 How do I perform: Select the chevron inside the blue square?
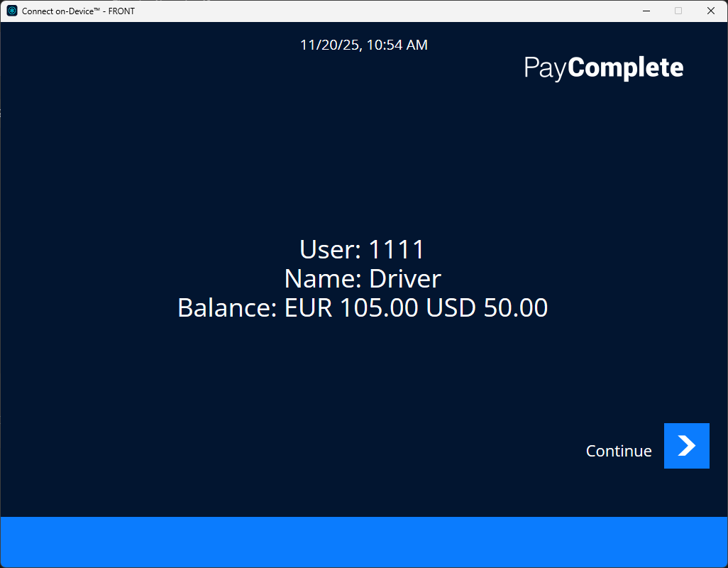point(686,446)
